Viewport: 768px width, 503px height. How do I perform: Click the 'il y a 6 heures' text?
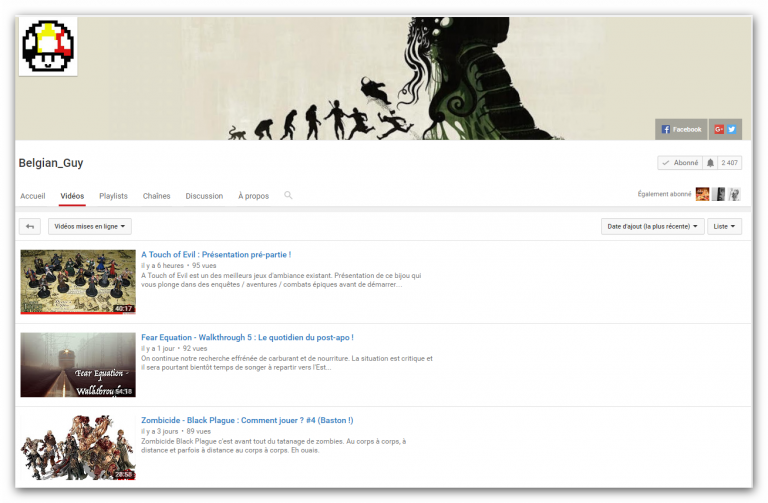(x=162, y=265)
